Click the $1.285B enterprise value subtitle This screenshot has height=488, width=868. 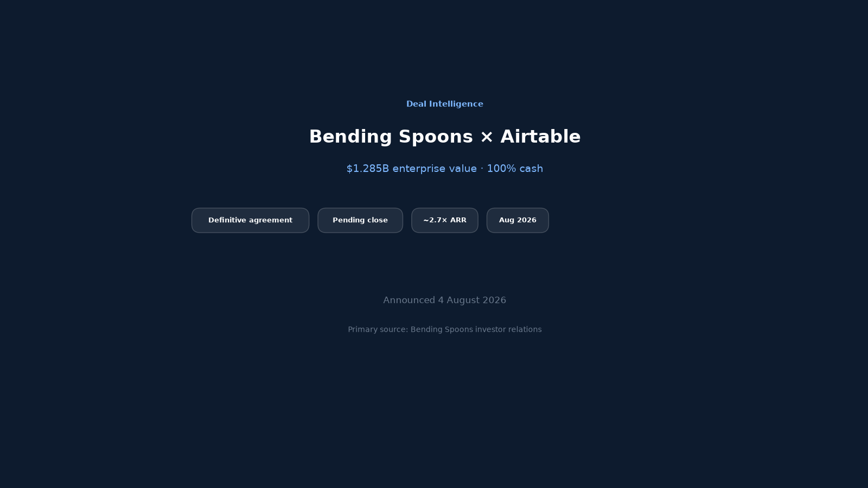point(445,169)
